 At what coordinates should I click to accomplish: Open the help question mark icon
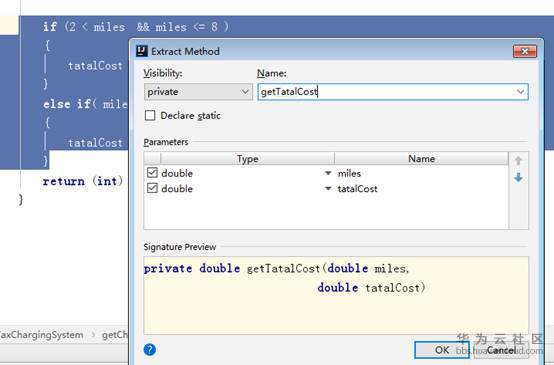coord(150,349)
